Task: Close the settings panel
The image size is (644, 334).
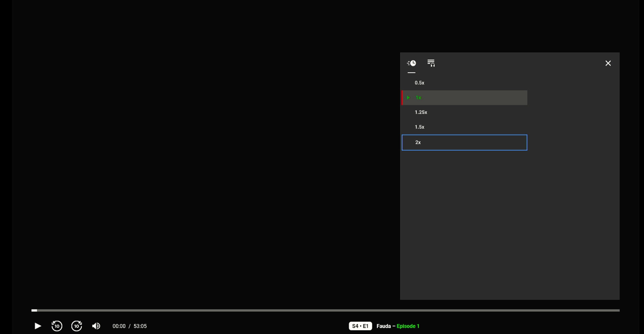Action: click(608, 63)
